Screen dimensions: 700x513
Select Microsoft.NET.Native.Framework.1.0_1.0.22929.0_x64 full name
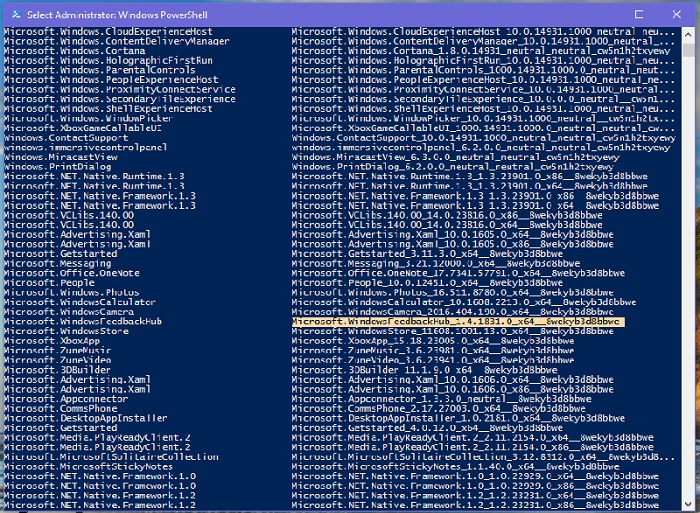(475, 476)
